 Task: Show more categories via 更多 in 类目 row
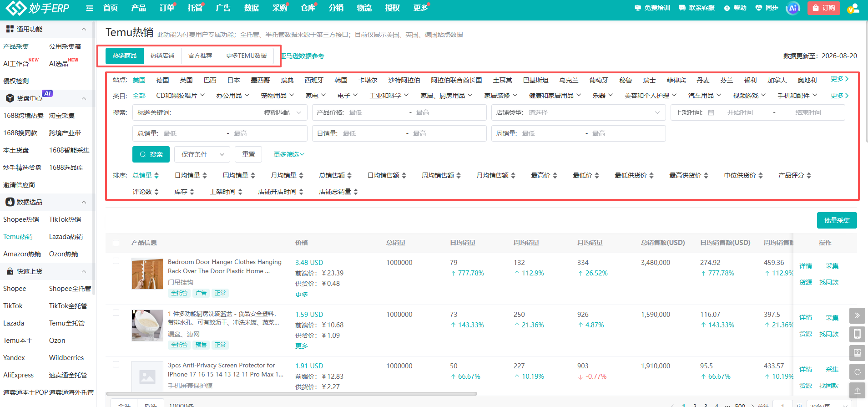[x=840, y=96]
